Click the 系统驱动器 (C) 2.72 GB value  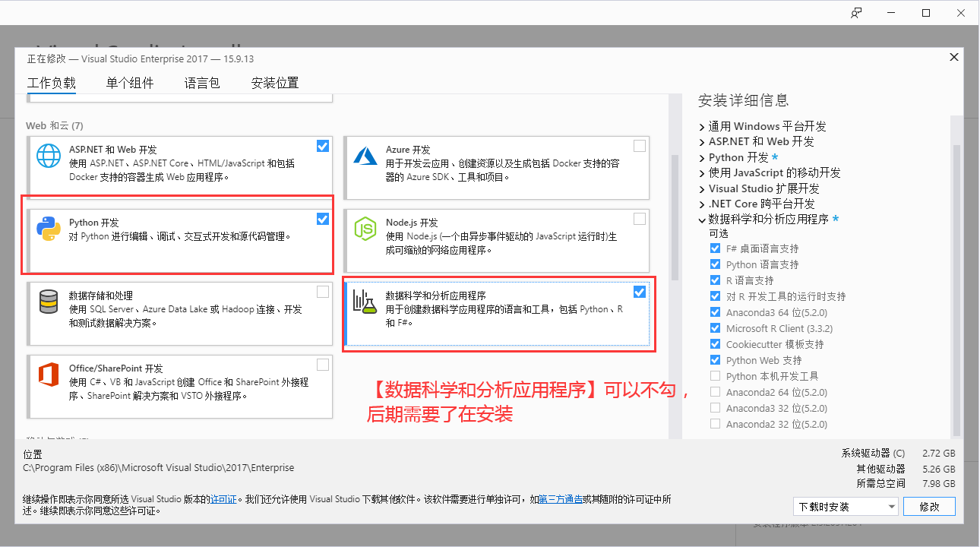click(938, 454)
